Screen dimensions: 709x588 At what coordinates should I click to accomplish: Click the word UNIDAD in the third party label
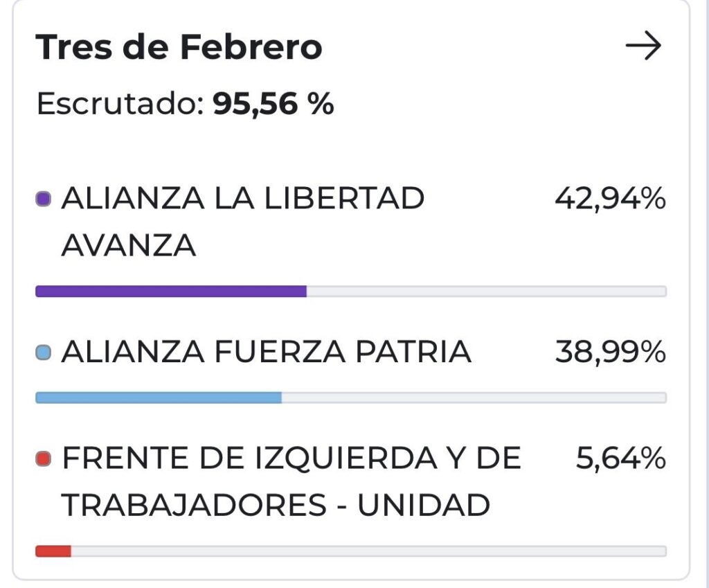tap(423, 506)
